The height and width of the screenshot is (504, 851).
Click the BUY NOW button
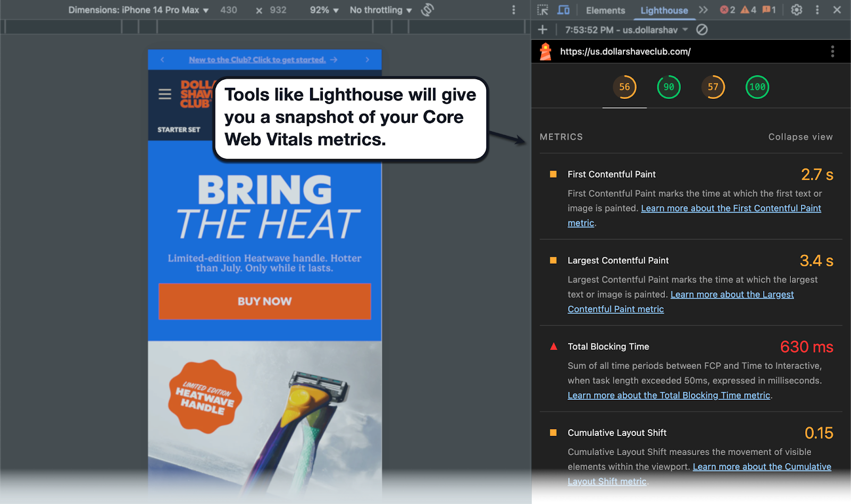click(265, 301)
